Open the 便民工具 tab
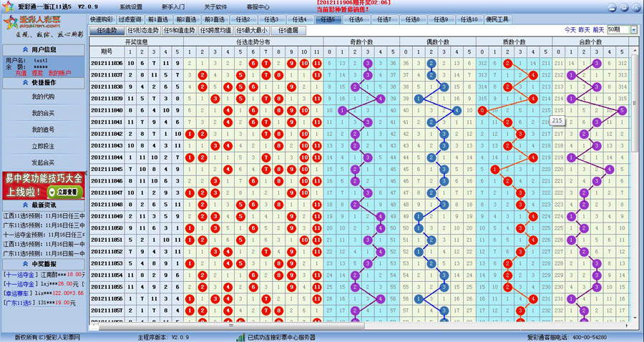Viewport: 644px width, 342px height. [497, 19]
